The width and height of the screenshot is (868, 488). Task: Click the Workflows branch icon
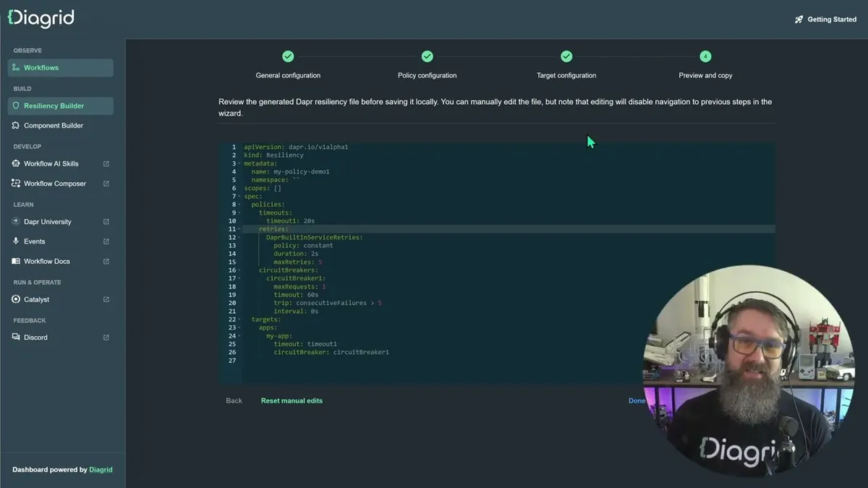16,67
